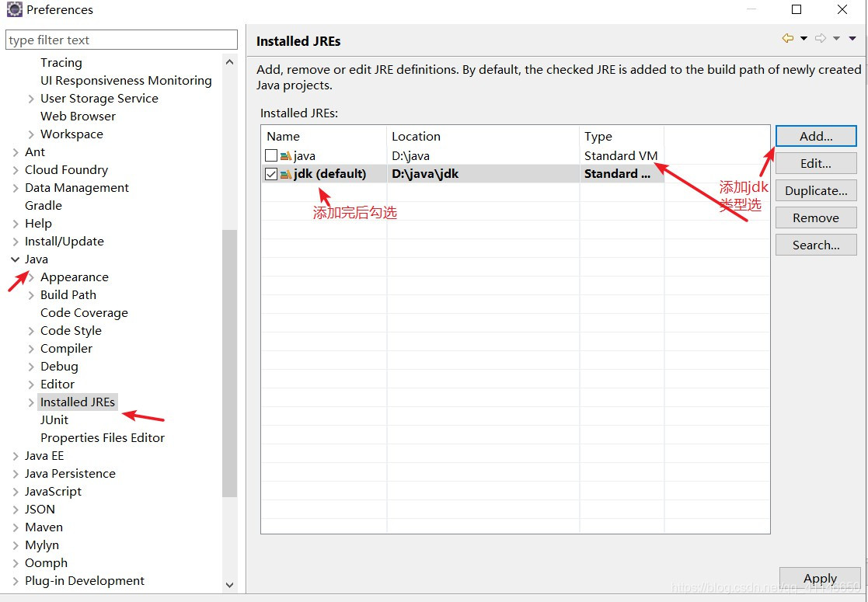Expand the Cloud Foundry tree node
868x602 pixels.
(x=16, y=170)
